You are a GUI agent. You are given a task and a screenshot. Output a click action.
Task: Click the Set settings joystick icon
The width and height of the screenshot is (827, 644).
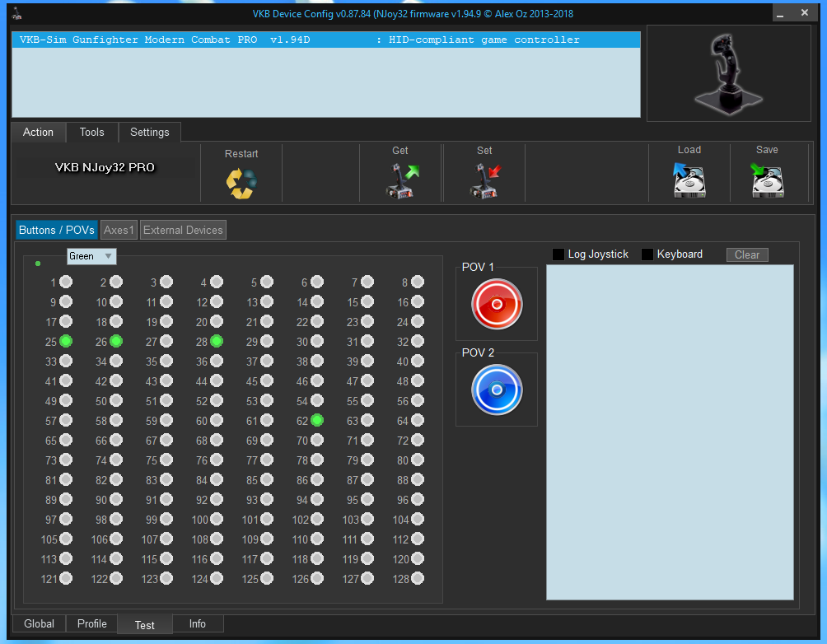click(485, 180)
